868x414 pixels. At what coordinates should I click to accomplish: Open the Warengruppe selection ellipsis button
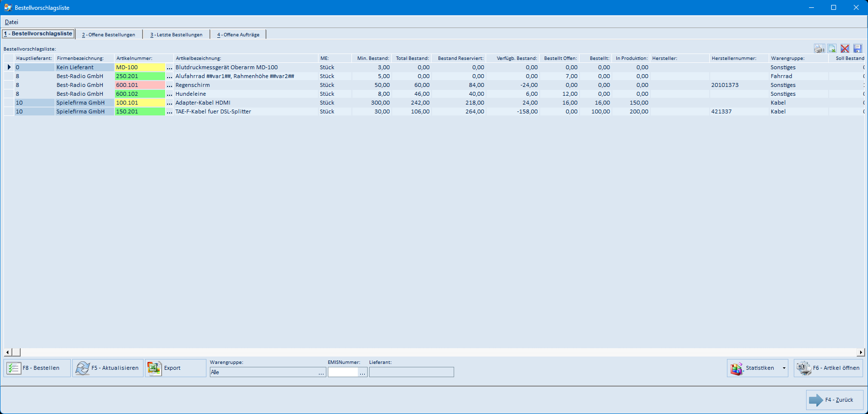[x=321, y=372]
